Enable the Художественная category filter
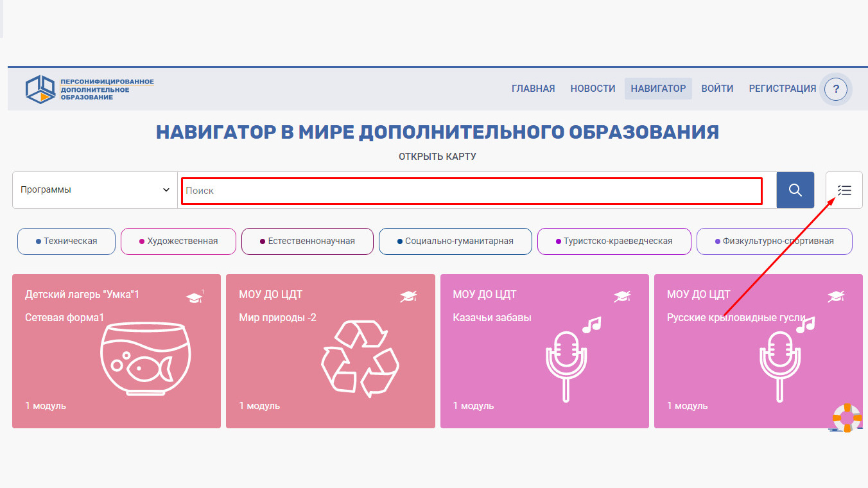Image resolution: width=868 pixels, height=488 pixels. pos(178,241)
